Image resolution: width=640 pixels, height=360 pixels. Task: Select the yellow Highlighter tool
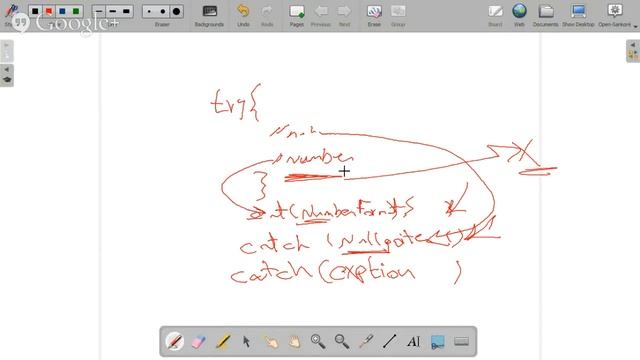tap(223, 341)
